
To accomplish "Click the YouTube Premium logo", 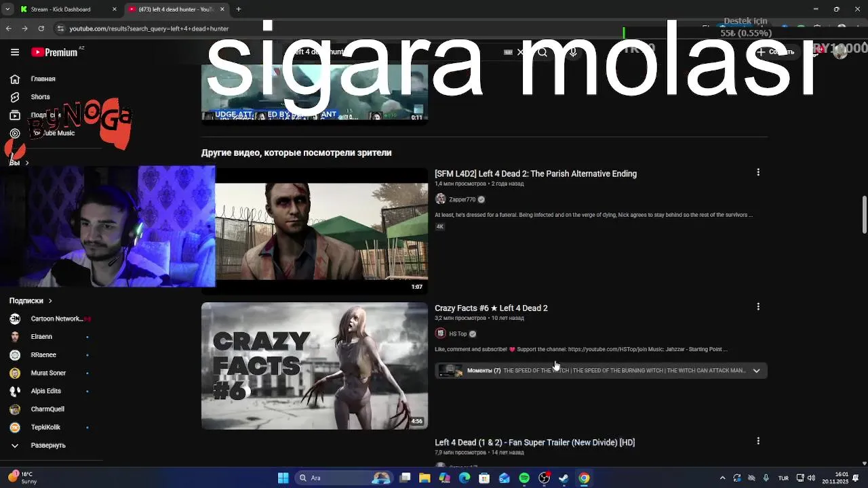I will (54, 52).
